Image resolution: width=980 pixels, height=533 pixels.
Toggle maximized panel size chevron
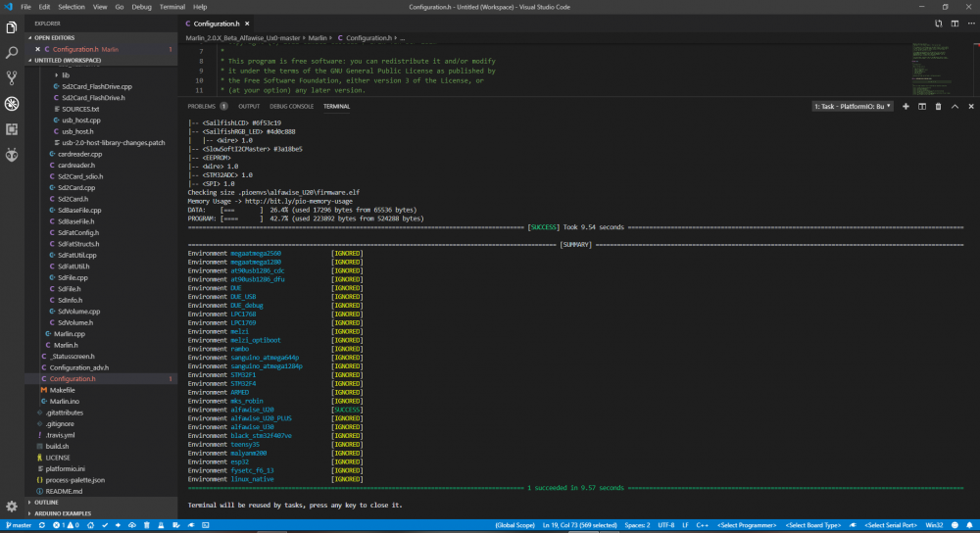(955, 106)
